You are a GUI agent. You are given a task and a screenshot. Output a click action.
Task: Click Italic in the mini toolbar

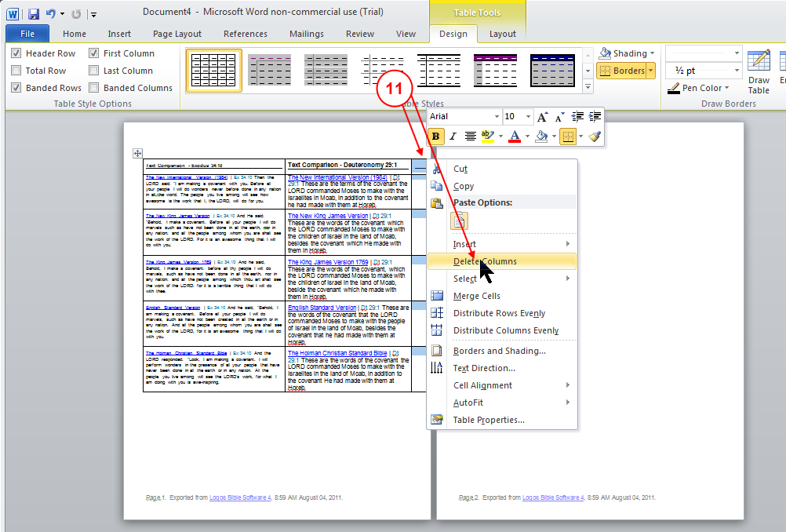click(453, 136)
